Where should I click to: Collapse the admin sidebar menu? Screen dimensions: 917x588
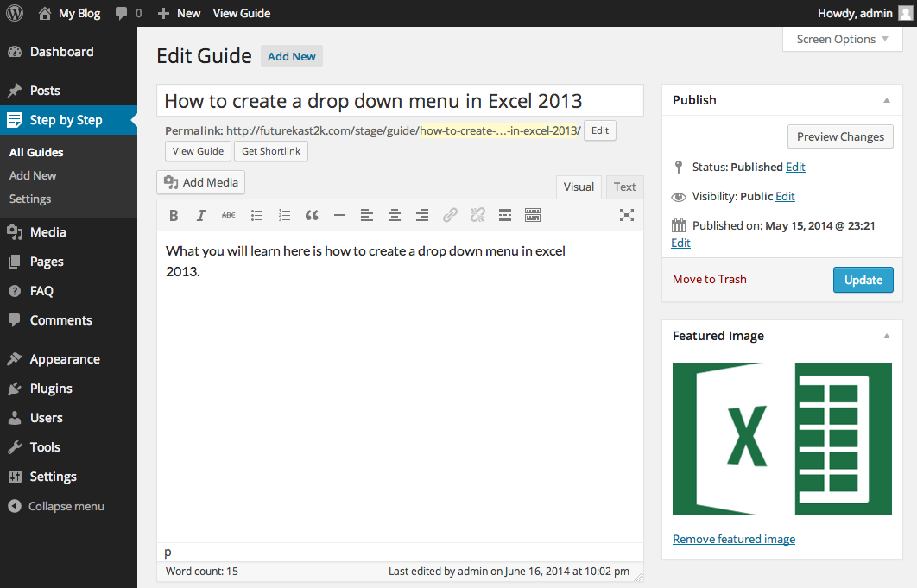click(56, 506)
